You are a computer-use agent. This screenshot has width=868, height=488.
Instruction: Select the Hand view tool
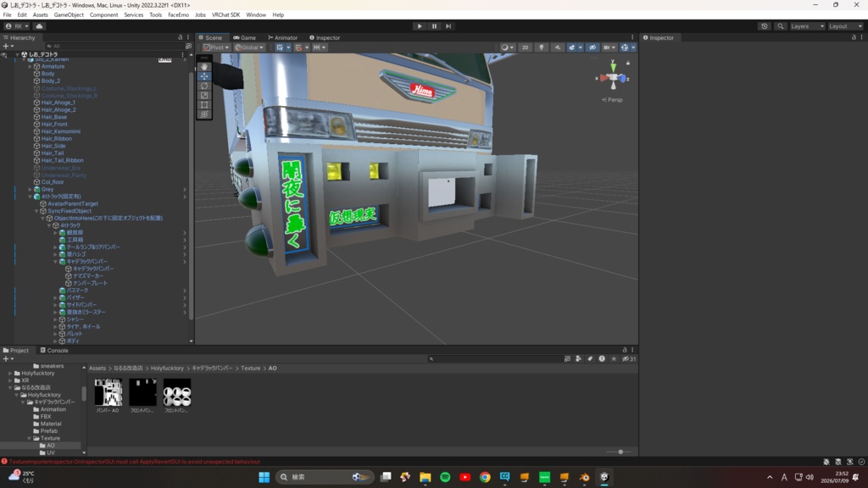point(204,66)
